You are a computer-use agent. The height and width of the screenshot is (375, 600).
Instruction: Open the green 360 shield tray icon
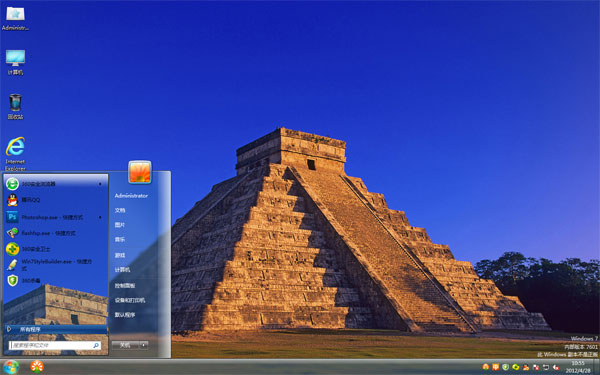[x=505, y=367]
